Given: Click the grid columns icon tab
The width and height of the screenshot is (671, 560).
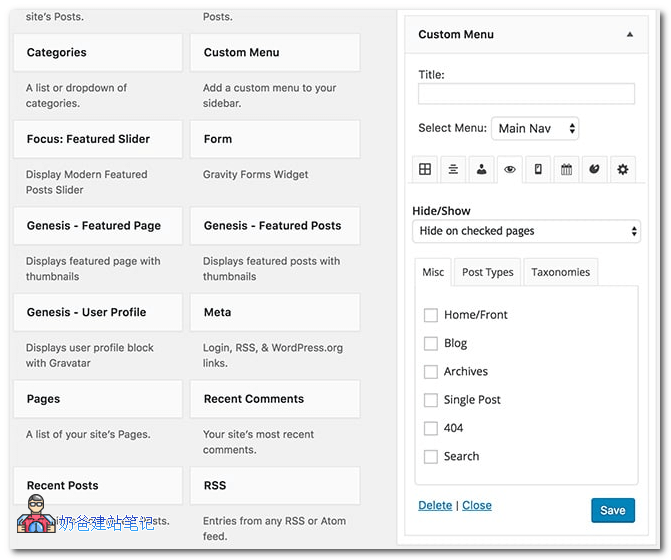Looking at the screenshot, I should [x=425, y=170].
